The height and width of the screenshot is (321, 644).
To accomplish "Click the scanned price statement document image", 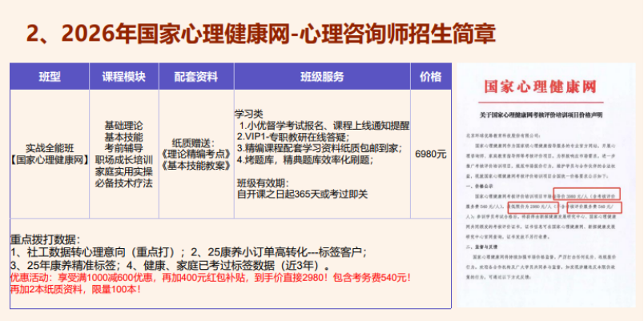I will (546, 185).
